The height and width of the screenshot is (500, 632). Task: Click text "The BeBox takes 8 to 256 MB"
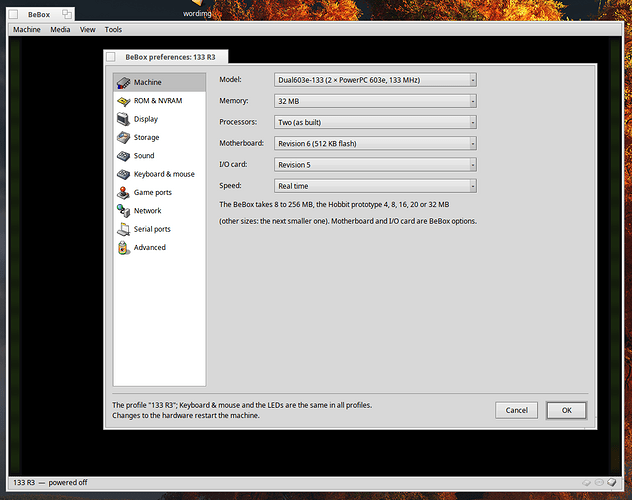tap(266, 204)
